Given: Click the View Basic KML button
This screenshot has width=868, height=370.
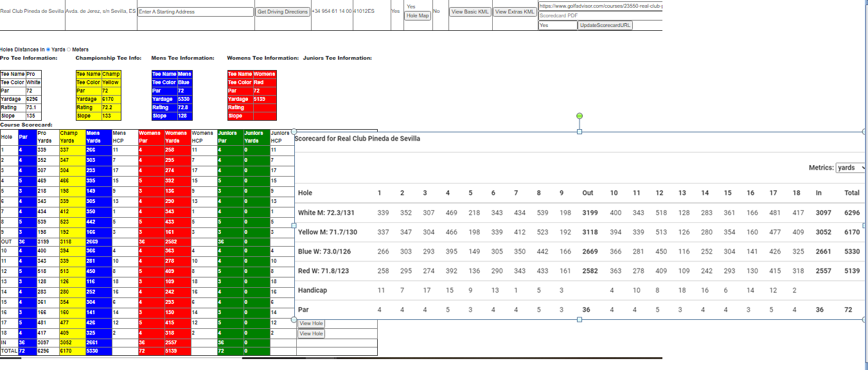Looking at the screenshot, I should [470, 12].
